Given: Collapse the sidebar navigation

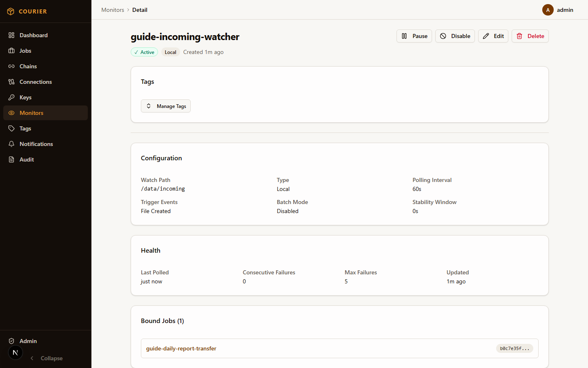Looking at the screenshot, I should tap(47, 358).
